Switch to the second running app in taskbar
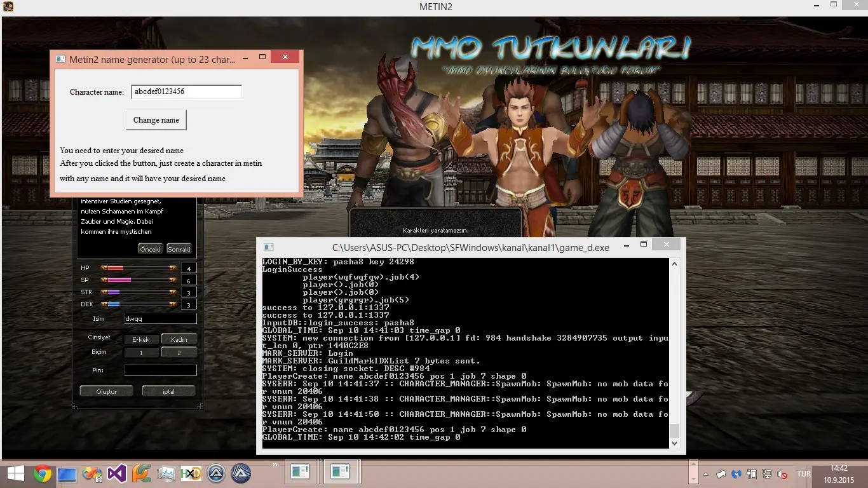This screenshot has width=868, height=488. click(x=340, y=472)
